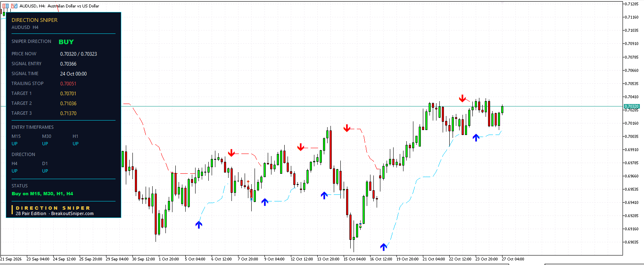Click the 29 Sep 04:00 time axis label

coord(117,259)
